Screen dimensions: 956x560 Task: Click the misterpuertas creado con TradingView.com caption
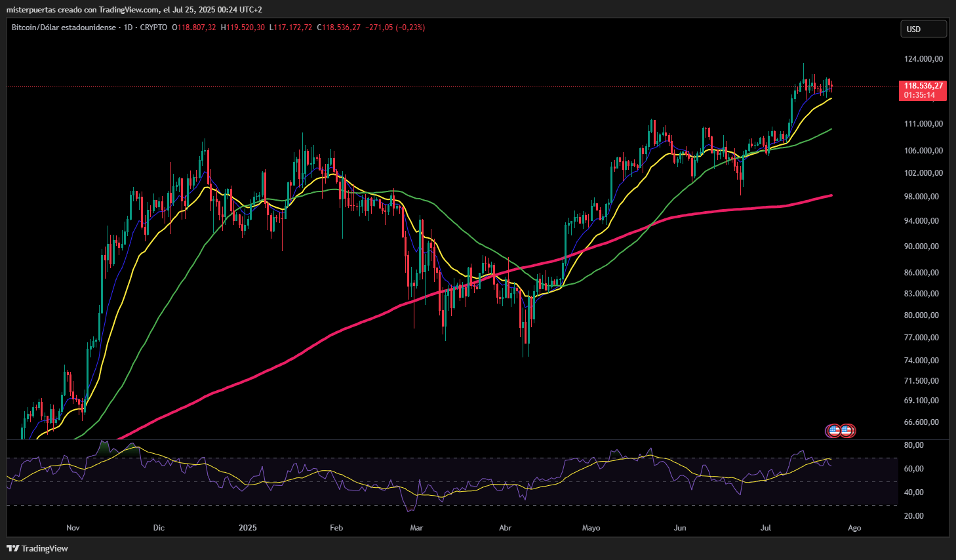(x=134, y=10)
